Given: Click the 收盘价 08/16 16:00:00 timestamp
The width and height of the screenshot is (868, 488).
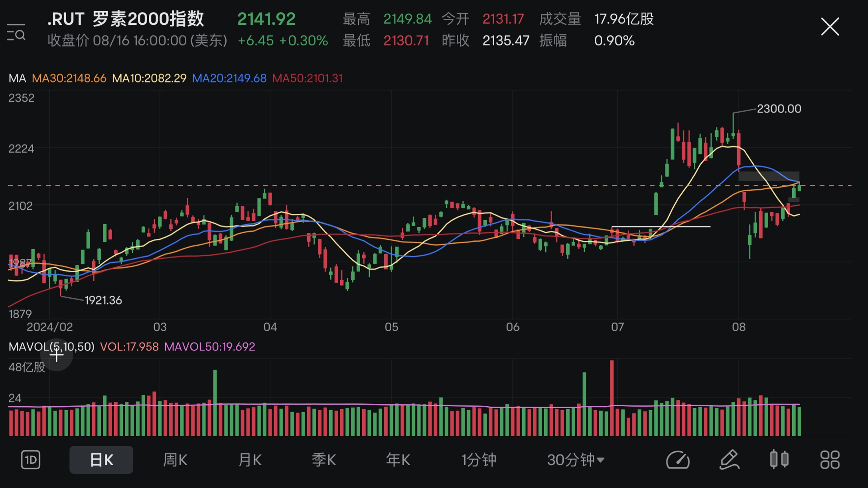Looking at the screenshot, I should pos(137,40).
